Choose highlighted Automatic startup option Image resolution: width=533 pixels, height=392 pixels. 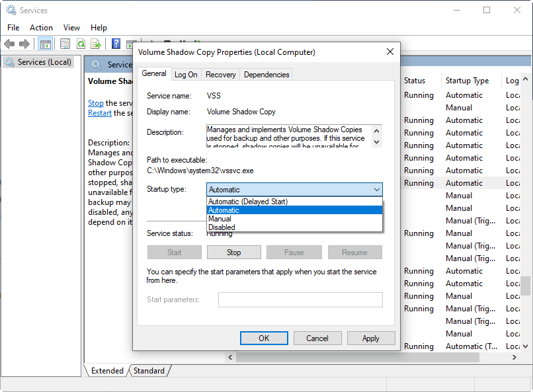294,210
